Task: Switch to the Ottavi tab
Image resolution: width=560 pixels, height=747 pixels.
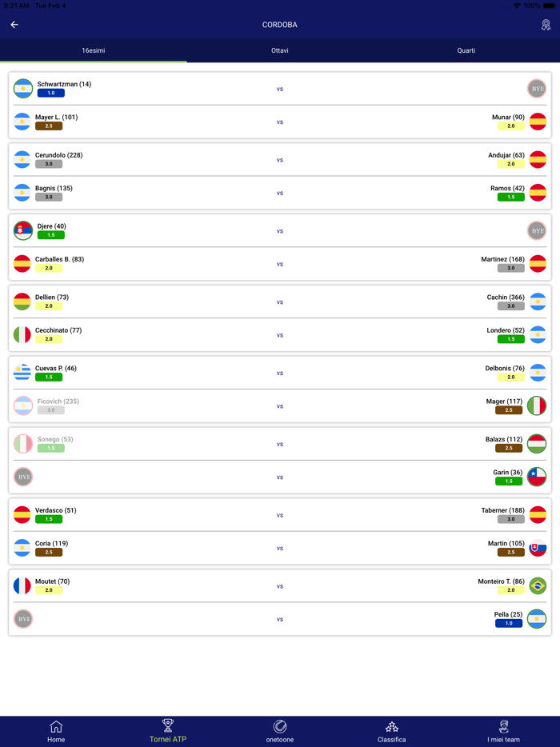Action: (x=280, y=50)
